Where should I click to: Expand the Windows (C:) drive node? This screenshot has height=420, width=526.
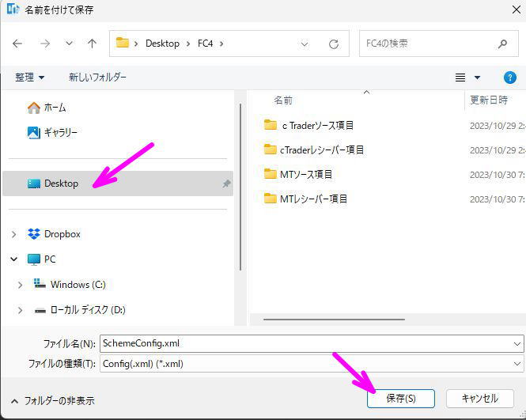20,285
